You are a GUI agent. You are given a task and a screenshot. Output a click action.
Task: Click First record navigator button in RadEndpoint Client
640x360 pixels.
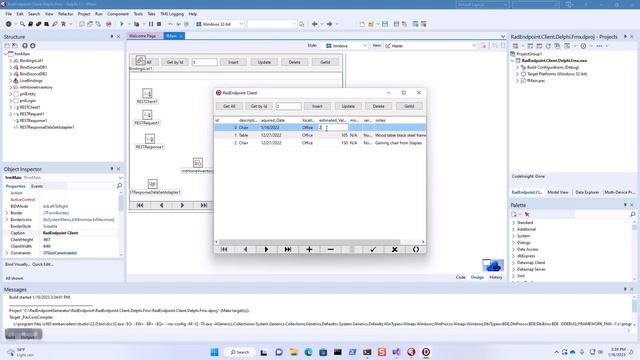224,249
